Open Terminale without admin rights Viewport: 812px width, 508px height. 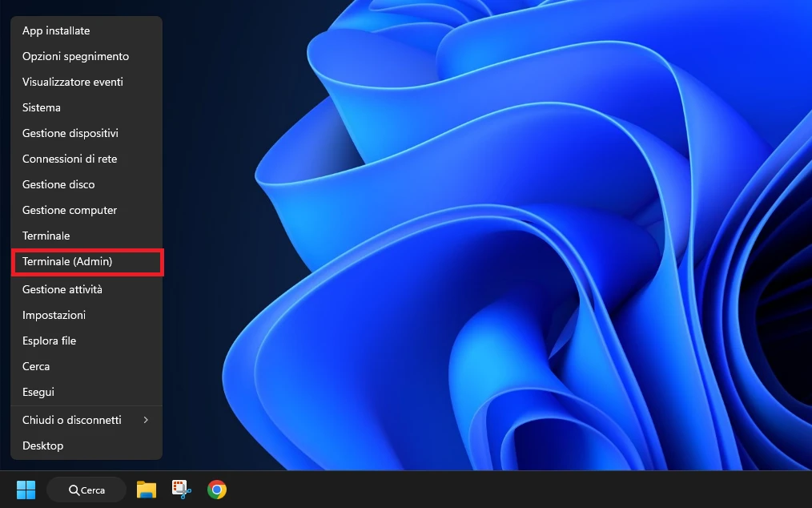coord(86,236)
